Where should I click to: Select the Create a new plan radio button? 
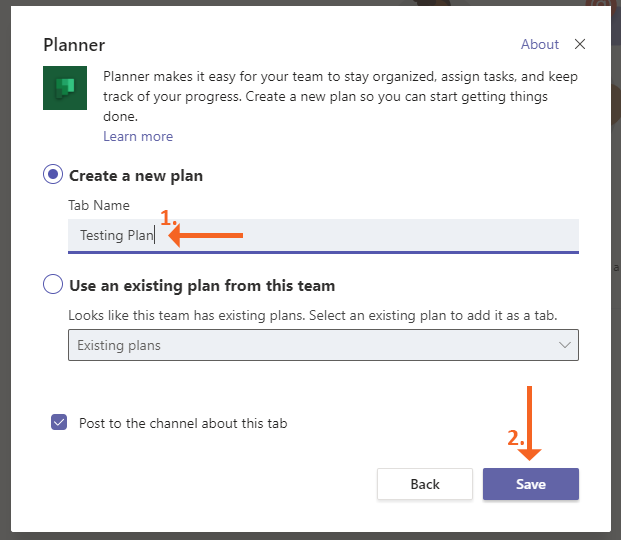53,175
